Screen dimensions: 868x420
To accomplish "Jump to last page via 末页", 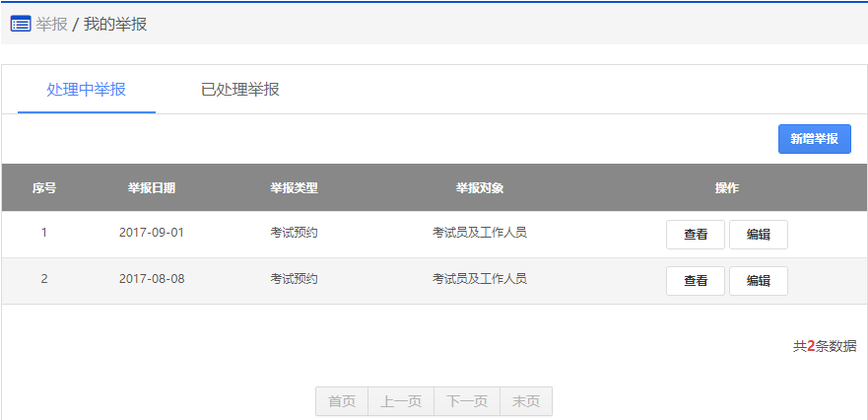I will click(x=526, y=401).
